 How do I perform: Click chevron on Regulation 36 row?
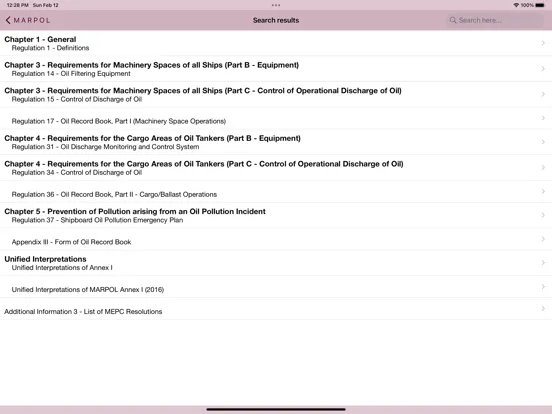pyautogui.click(x=543, y=191)
